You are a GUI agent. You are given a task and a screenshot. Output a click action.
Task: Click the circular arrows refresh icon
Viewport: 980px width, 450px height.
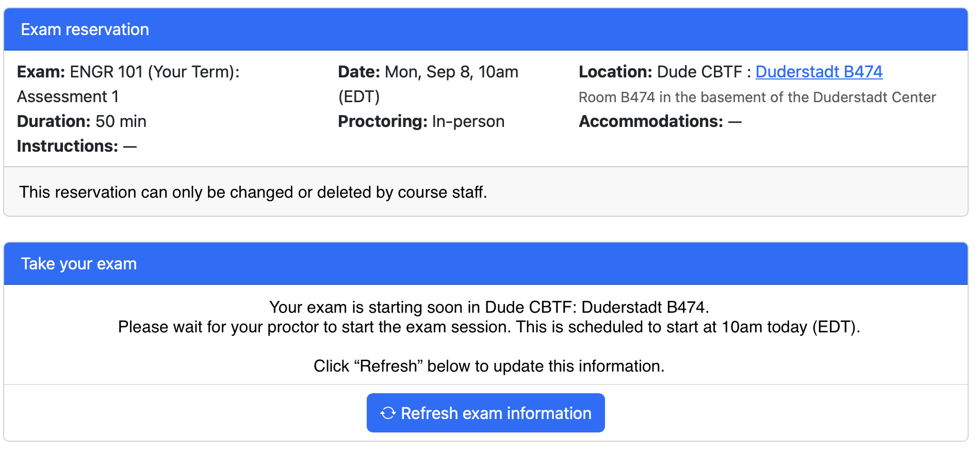pyautogui.click(x=388, y=413)
